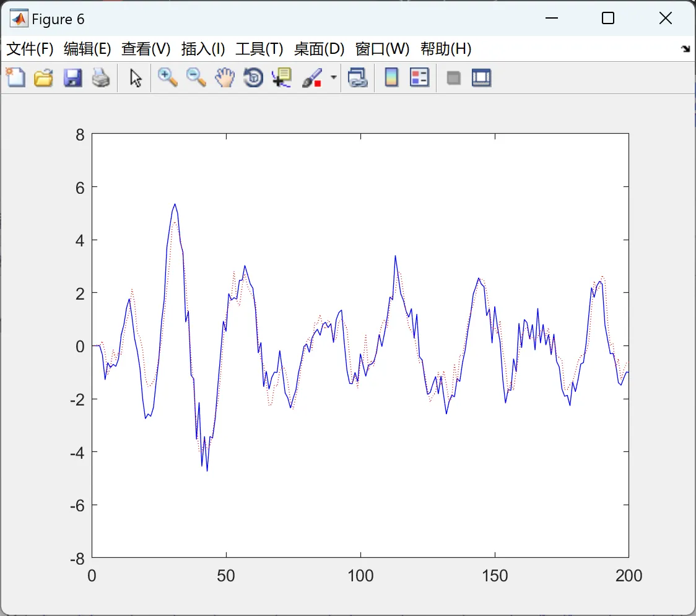Screen dimensions: 696x616
Task: Open the 文件(F) menu
Action: pos(30,49)
